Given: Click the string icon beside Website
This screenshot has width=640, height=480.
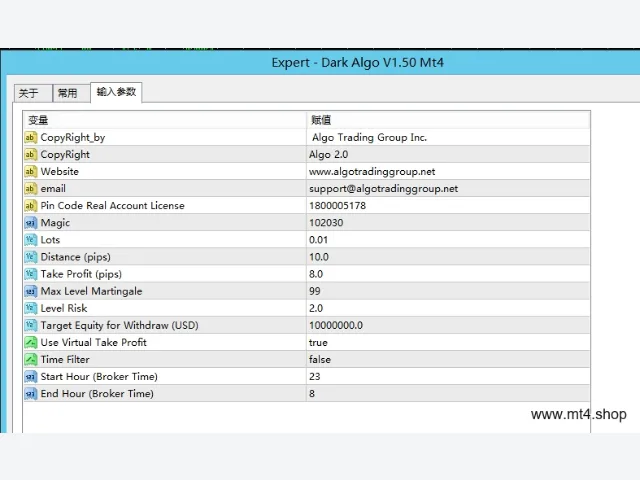Looking at the screenshot, I should pyautogui.click(x=31, y=172).
